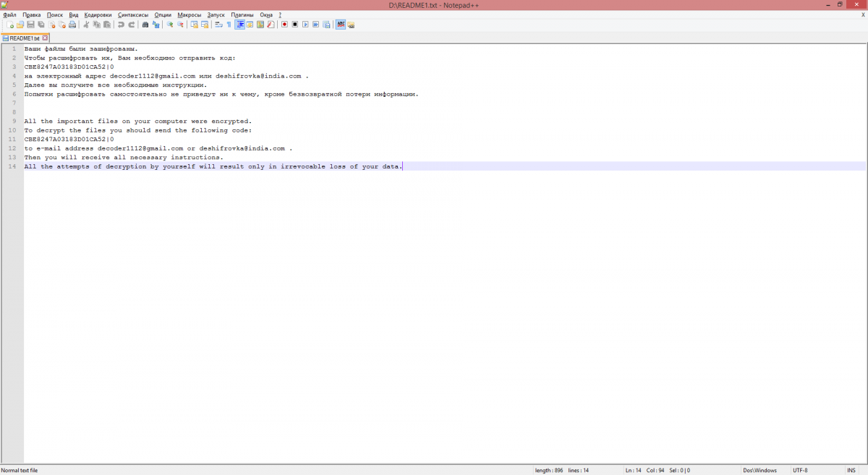Toggle the ABC spell check icon
The height and width of the screenshot is (475, 868).
pyautogui.click(x=340, y=25)
